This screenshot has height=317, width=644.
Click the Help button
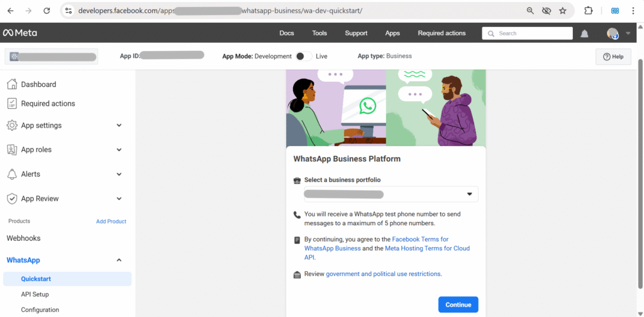click(x=613, y=57)
